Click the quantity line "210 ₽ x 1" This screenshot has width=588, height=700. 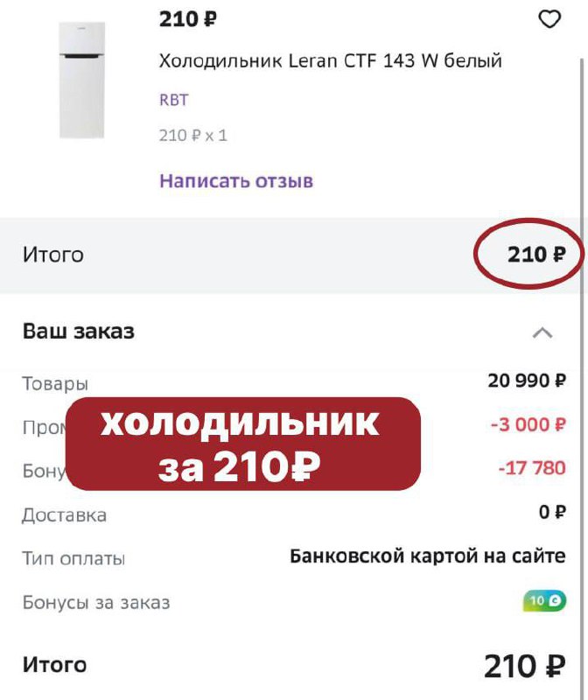192,136
